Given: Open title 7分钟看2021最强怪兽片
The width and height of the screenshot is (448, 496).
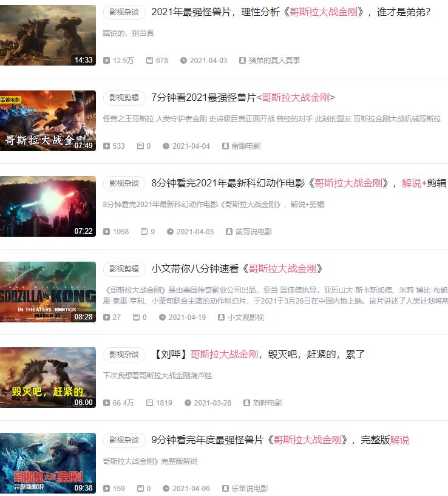Looking at the screenshot, I should (243, 98).
